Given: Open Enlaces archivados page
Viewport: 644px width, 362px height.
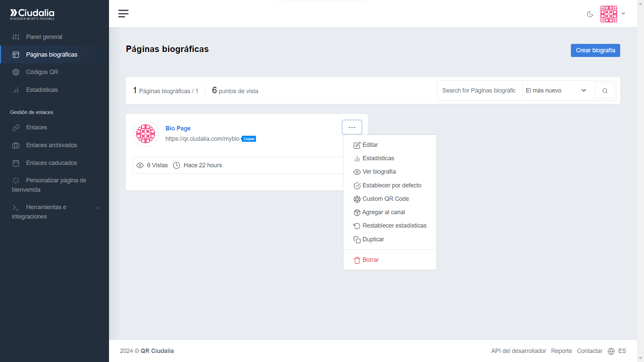Looking at the screenshot, I should [x=51, y=145].
